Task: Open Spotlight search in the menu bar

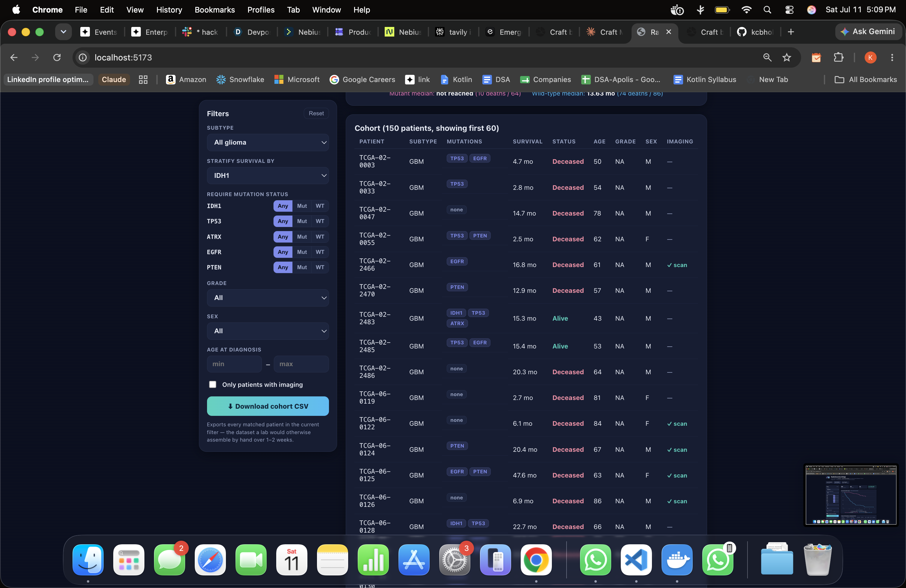Action: coord(767,10)
